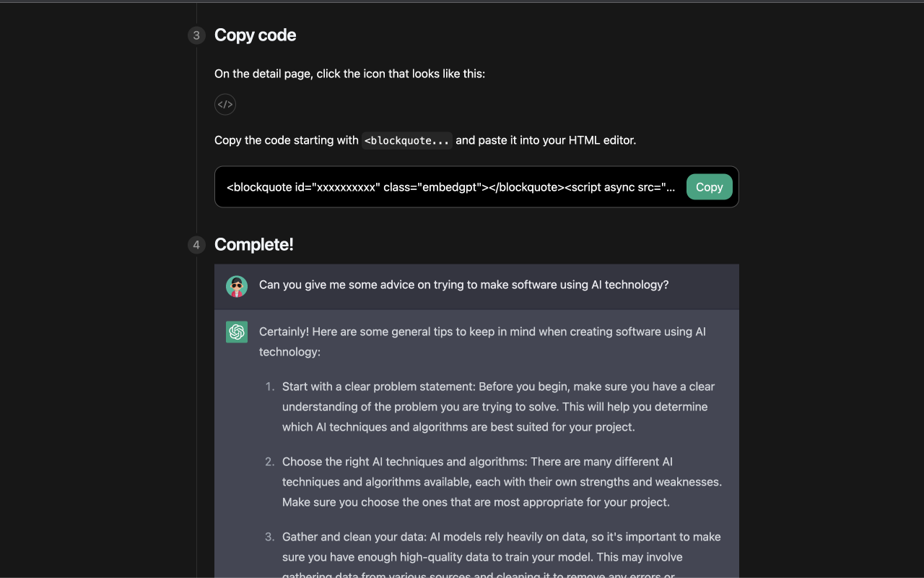The width and height of the screenshot is (924, 578).
Task: Select the user question about AI software advice
Action: pos(464,285)
